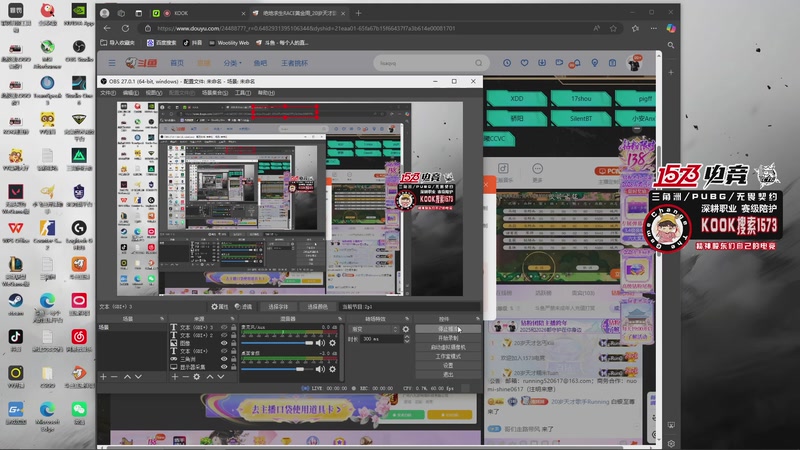Open Edge settings and more (…) menu
This screenshot has height=450, width=800.
(654, 29)
